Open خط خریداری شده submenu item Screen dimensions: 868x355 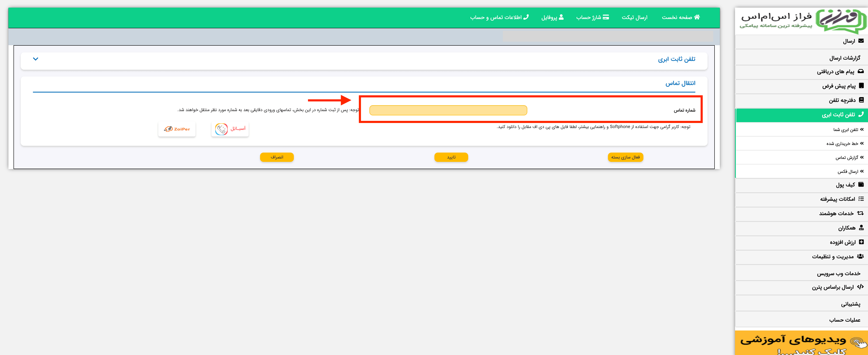pos(802,144)
